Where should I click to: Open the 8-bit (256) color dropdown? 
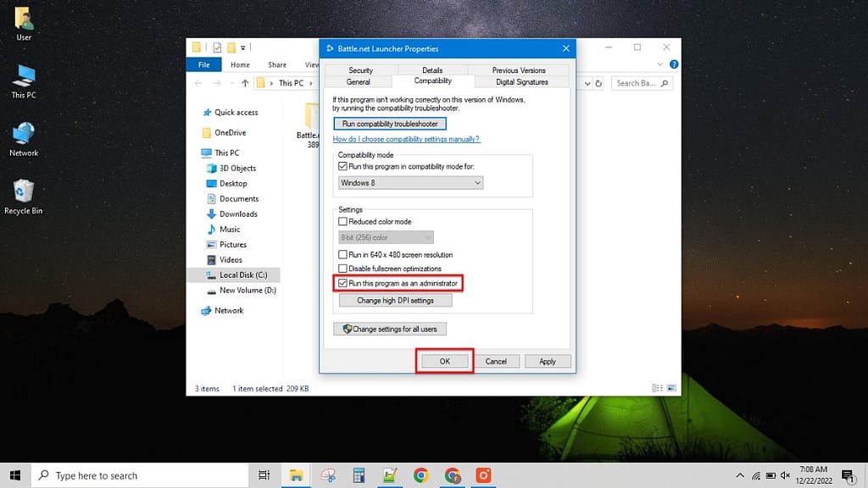[386, 237]
